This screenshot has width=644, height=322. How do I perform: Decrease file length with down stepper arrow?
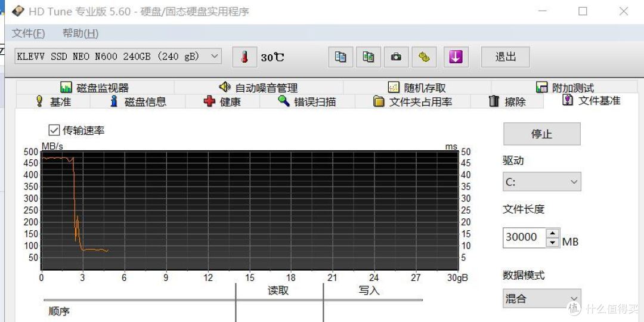553,243
